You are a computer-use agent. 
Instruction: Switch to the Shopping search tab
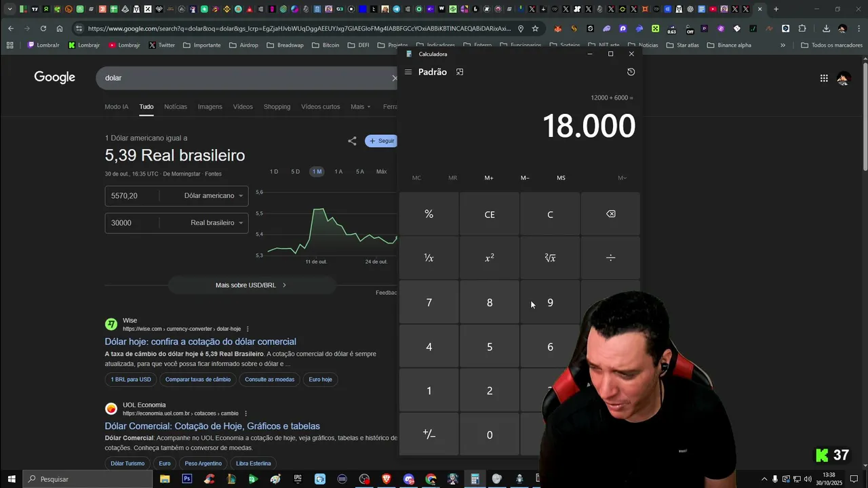coord(277,106)
